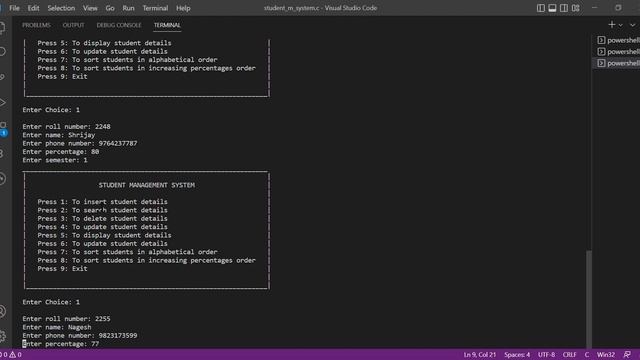Open the Run and Debug view
Viewport: 640px width, 360px height.
(2, 102)
